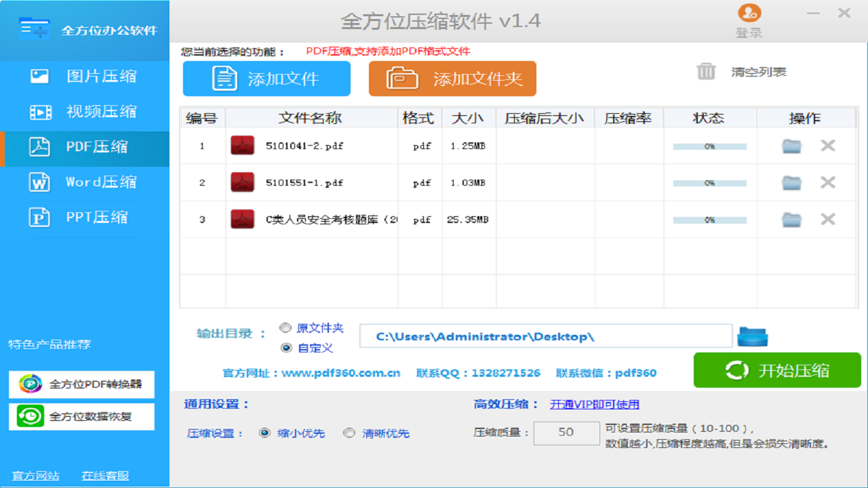Open output folder for 5101551-1.pdf

click(791, 182)
